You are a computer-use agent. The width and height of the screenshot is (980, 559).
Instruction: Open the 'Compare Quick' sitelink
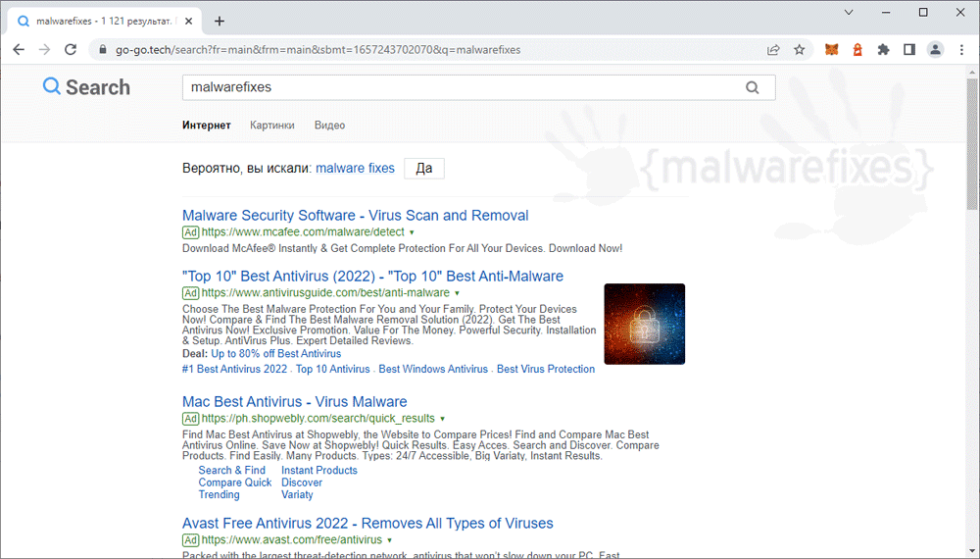pyautogui.click(x=235, y=483)
